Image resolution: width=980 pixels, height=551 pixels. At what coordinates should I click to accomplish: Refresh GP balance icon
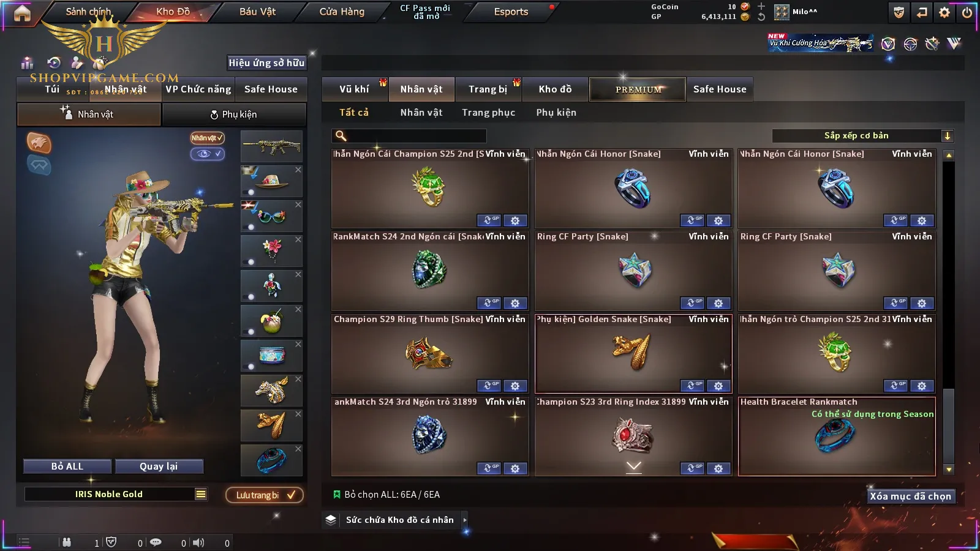(x=761, y=17)
